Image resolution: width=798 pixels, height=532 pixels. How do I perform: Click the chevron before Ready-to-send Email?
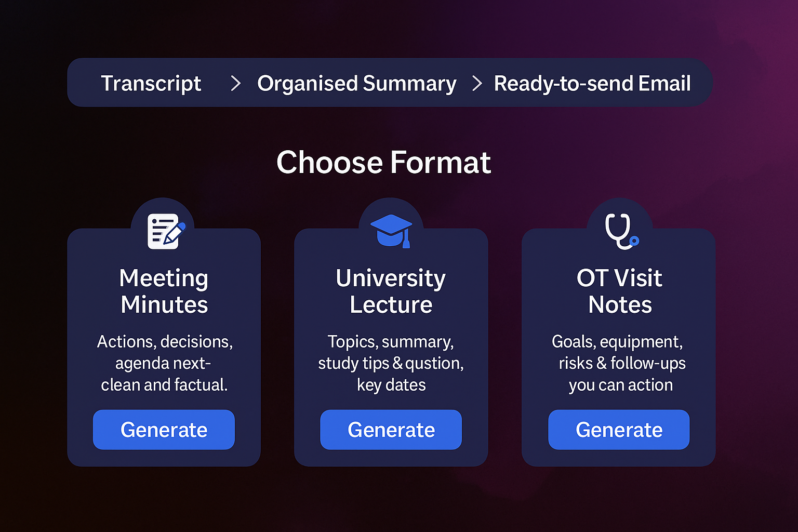click(x=477, y=83)
